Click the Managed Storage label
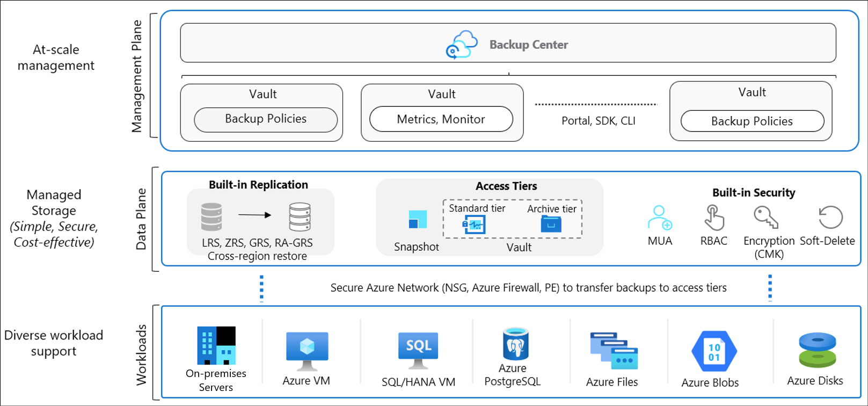The width and height of the screenshot is (868, 406). [54, 202]
